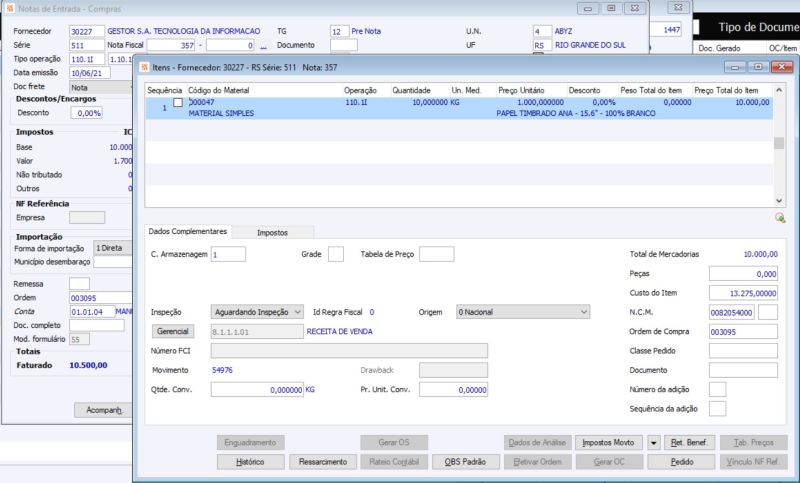
Task: Open the Forma de importação dropdown
Action: (113, 247)
